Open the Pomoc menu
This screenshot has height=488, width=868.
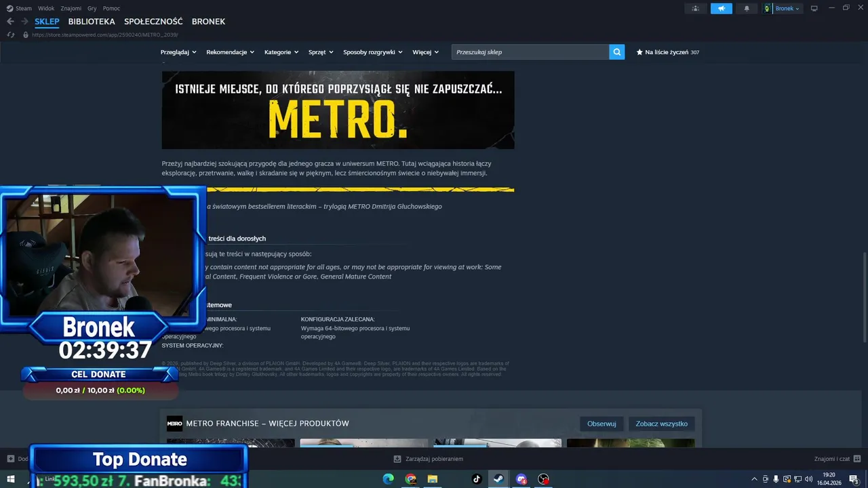(111, 9)
